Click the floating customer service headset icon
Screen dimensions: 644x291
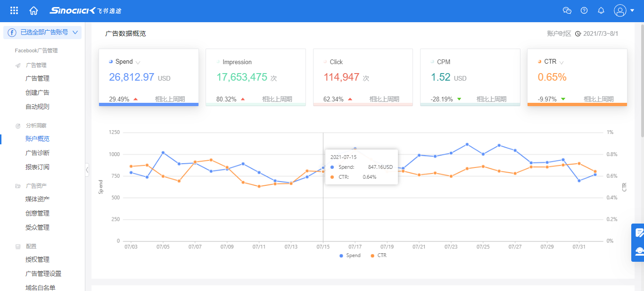639,251
